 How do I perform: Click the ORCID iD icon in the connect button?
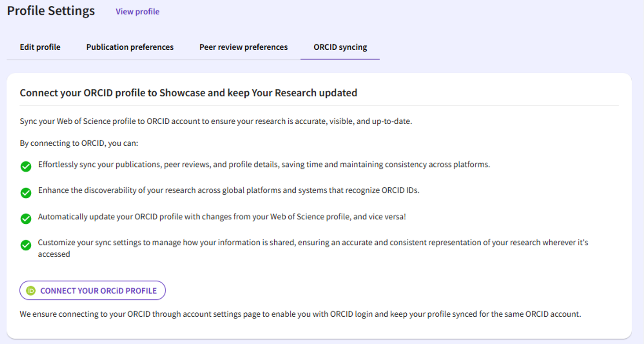tap(31, 290)
